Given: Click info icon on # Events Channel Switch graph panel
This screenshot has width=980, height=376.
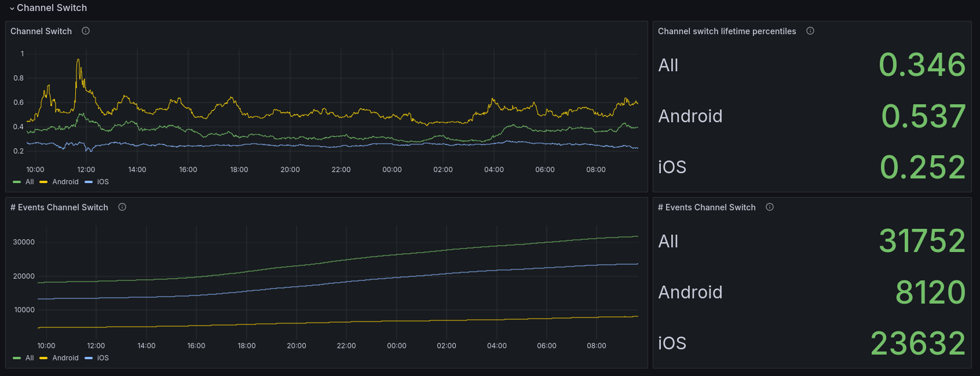Looking at the screenshot, I should click(122, 207).
